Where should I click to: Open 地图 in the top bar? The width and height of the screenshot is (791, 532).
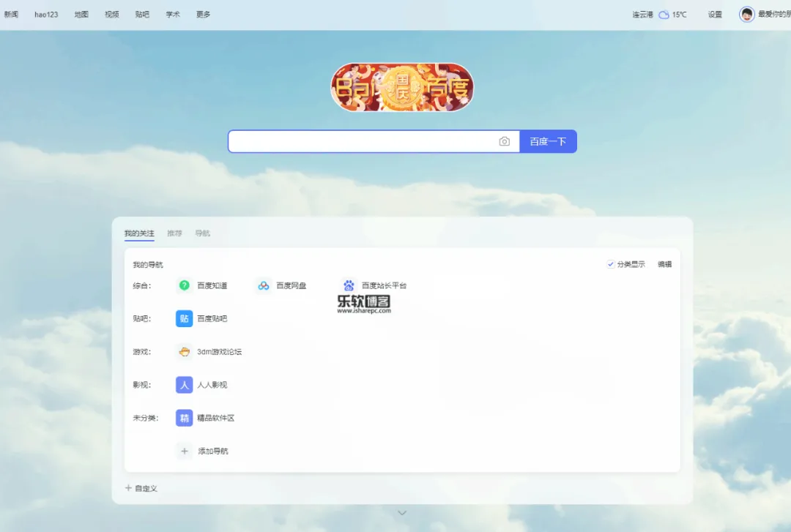(x=81, y=15)
